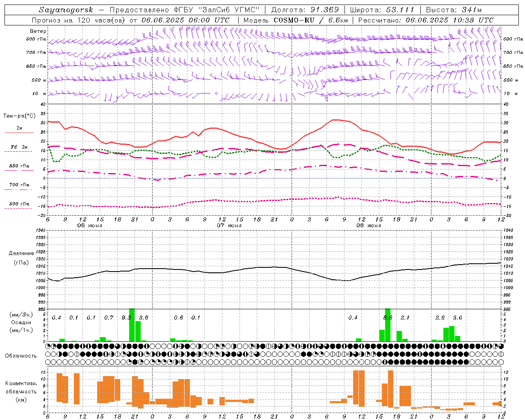Click the '06 июня' date label
The image size is (525, 420).
coord(90,226)
